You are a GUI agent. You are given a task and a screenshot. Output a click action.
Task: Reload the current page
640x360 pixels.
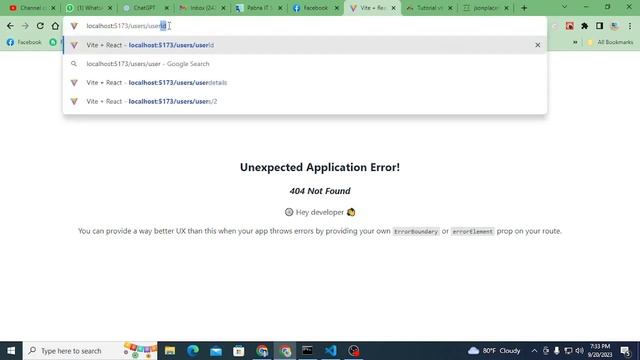click(40, 26)
